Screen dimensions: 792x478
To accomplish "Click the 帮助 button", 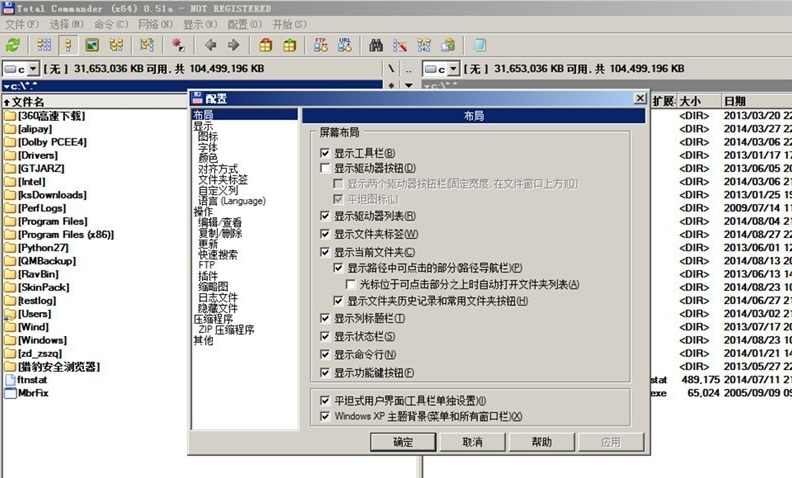I will [541, 442].
